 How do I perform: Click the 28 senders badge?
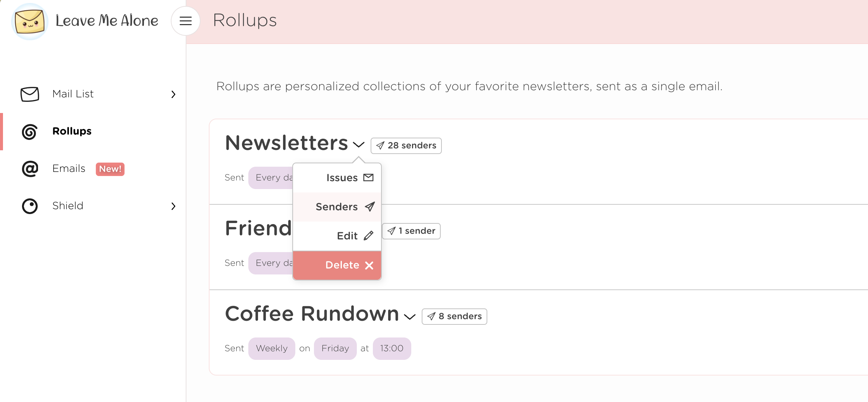pos(406,145)
